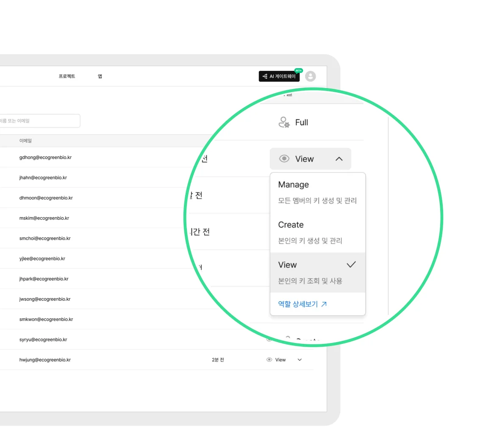Click syryu@ecogreenbio.kr email
Image resolution: width=483 pixels, height=448 pixels.
tap(43, 340)
